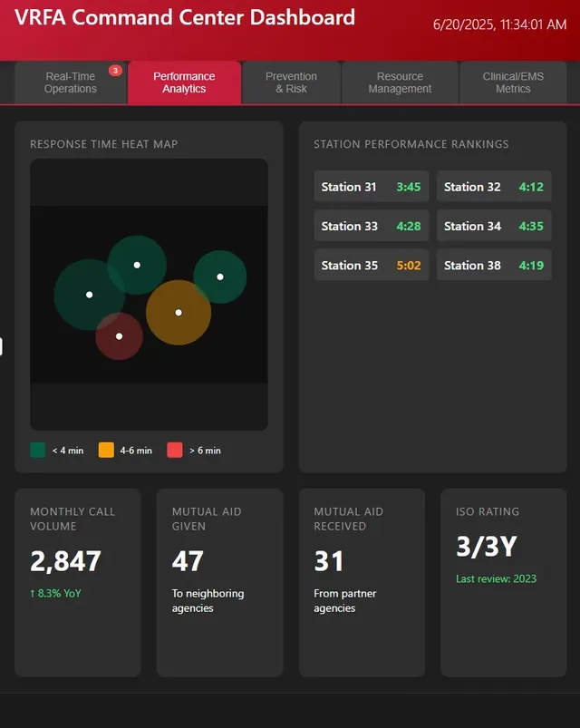The image size is (580, 728).
Task: Select the Performance Analytics tab
Action: tap(184, 83)
